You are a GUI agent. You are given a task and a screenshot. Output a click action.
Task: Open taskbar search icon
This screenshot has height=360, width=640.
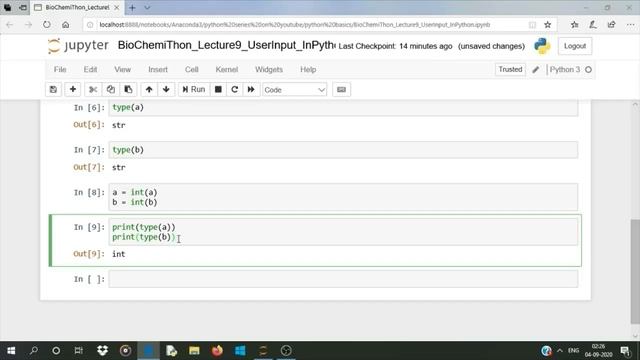tap(34, 351)
